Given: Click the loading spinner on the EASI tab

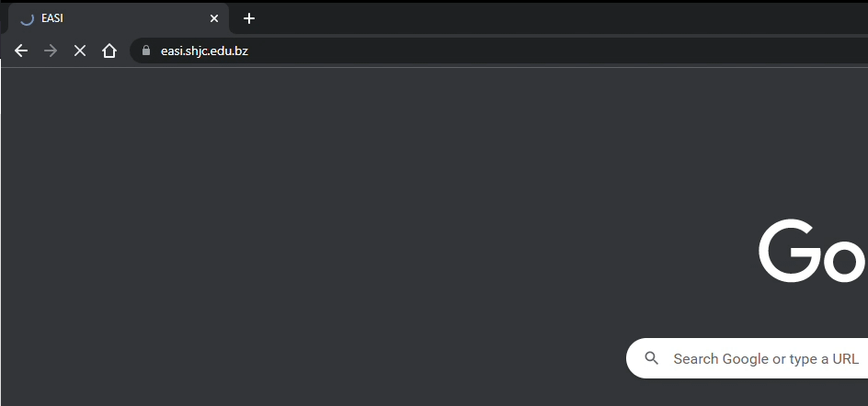Looking at the screenshot, I should [x=27, y=18].
